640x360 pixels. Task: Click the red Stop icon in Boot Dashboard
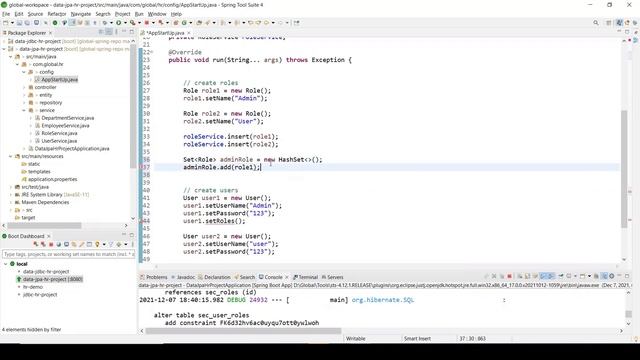[51, 244]
